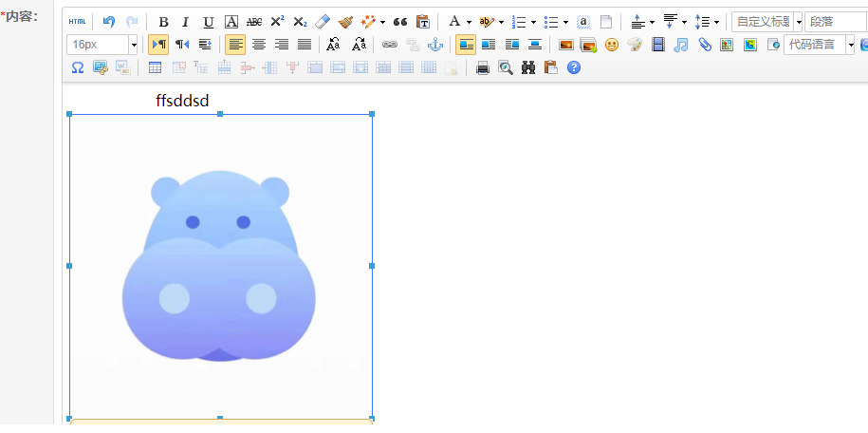The image size is (868, 433).
Task: Insert a blockquote with quote icon
Action: point(400,21)
